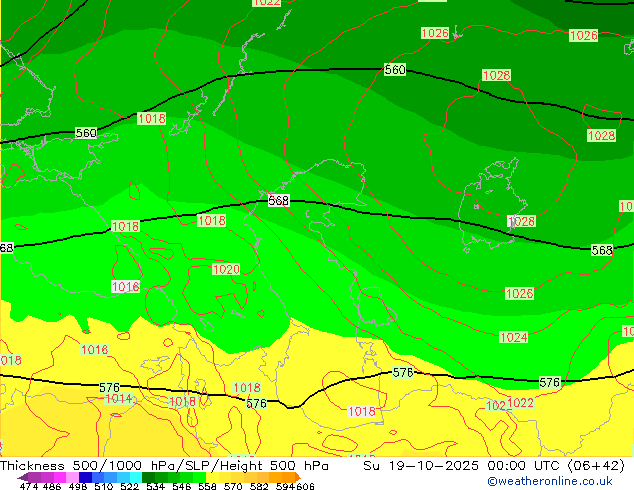Click the legend value 582

click(x=259, y=486)
